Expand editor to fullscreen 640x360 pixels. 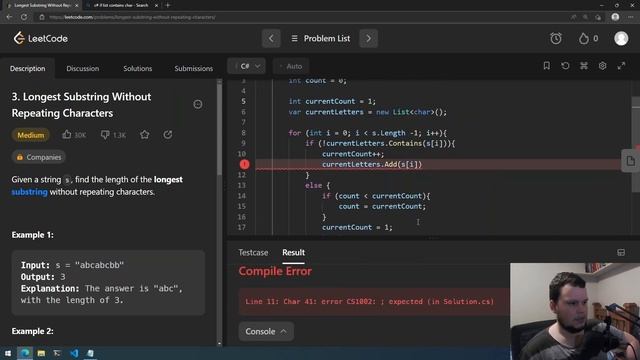point(621,66)
